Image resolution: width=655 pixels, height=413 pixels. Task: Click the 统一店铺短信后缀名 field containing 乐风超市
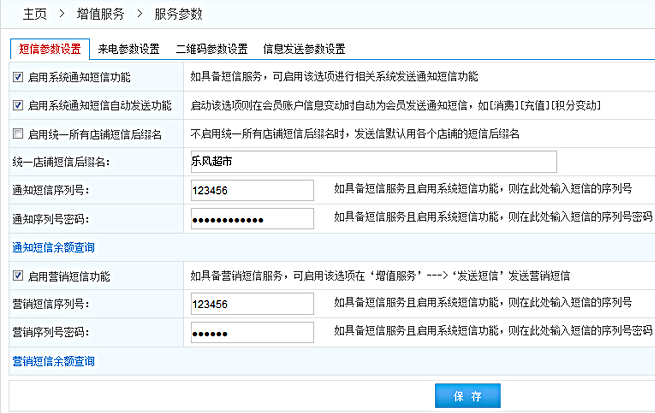[x=371, y=161]
